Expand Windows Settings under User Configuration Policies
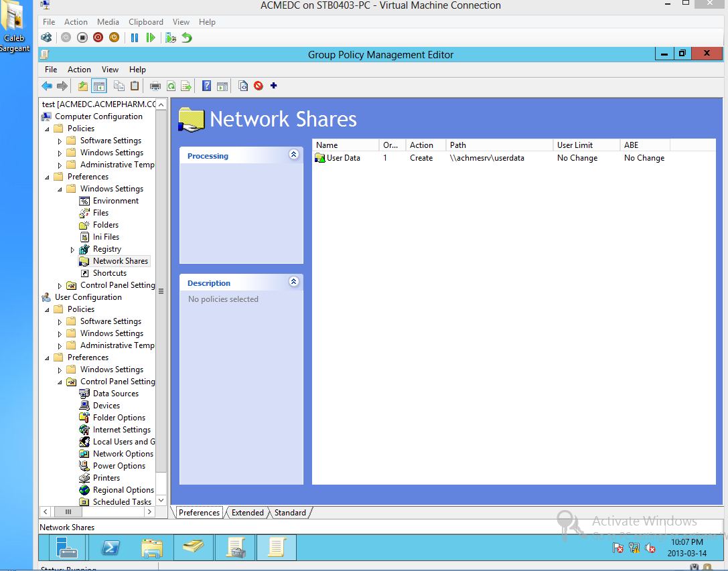Image resolution: width=728 pixels, height=571 pixels. click(60, 334)
